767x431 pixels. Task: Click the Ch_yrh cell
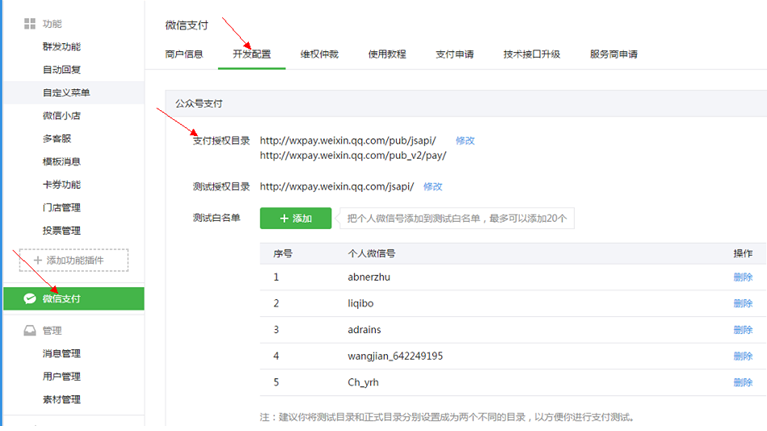tap(363, 383)
